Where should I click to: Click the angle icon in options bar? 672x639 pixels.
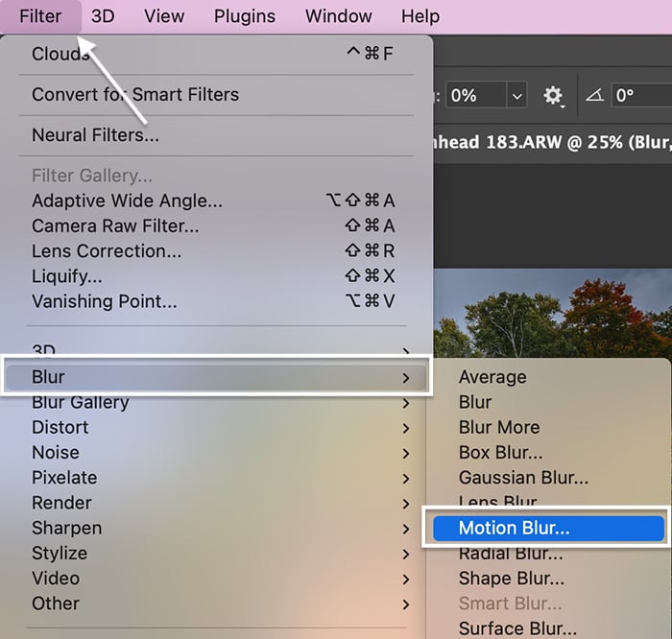[x=595, y=95]
